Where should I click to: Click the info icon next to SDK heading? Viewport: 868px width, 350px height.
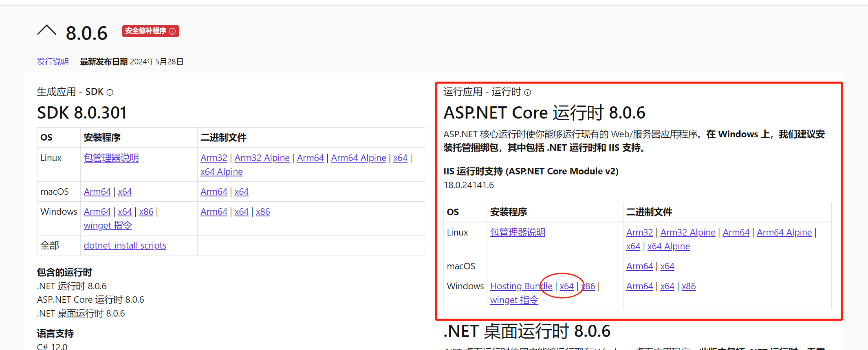point(110,92)
